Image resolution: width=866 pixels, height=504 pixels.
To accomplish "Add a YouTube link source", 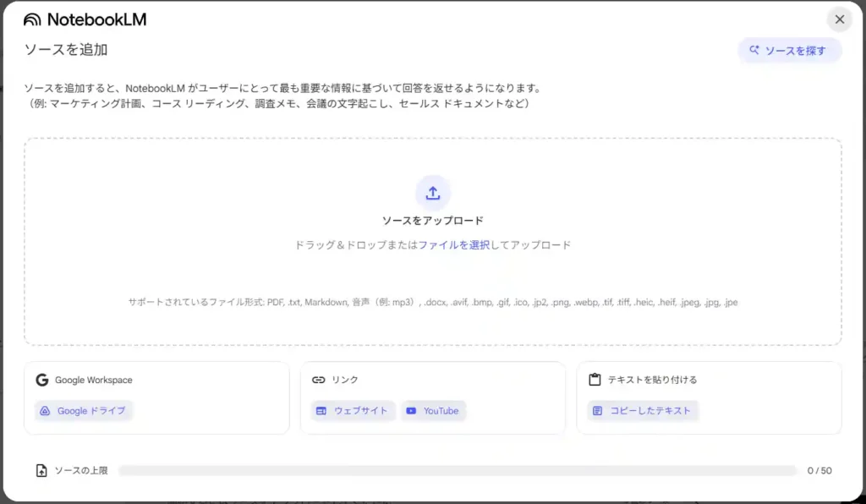I will 434,411.
